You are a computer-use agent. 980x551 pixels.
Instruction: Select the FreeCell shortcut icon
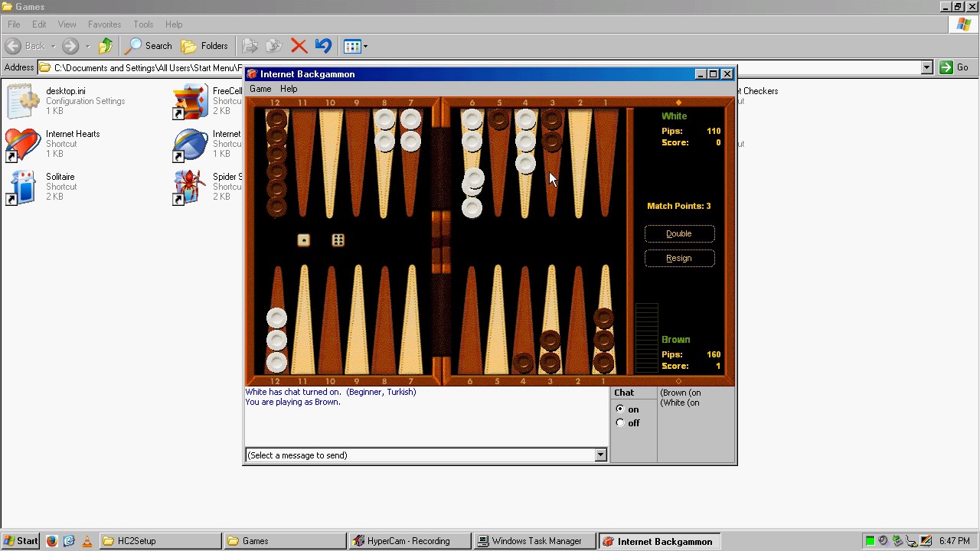[x=190, y=101]
